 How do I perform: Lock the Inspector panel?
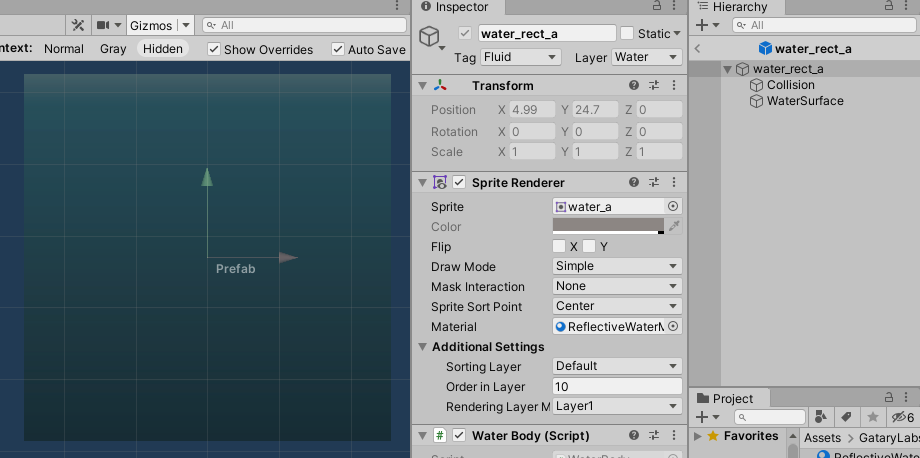pos(660,7)
